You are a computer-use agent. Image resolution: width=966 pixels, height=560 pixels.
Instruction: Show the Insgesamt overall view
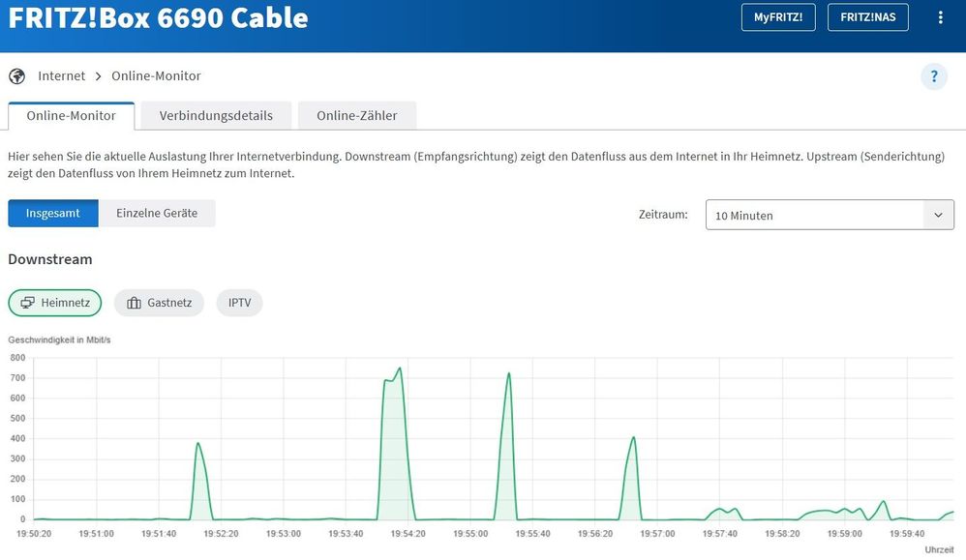pyautogui.click(x=53, y=213)
